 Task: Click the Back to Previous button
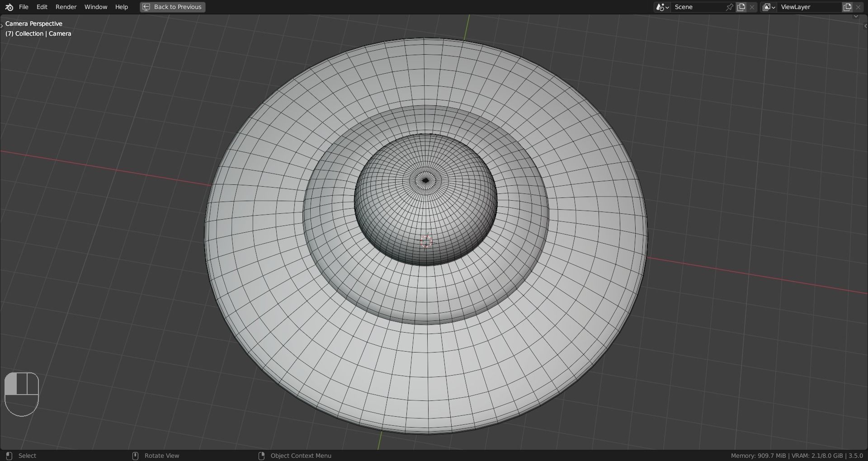pos(173,7)
